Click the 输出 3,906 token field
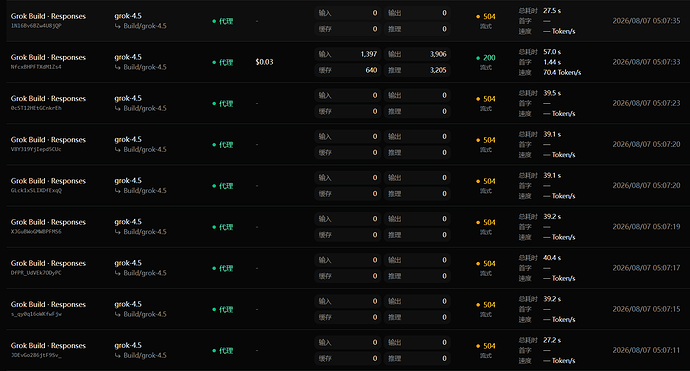 coord(417,54)
